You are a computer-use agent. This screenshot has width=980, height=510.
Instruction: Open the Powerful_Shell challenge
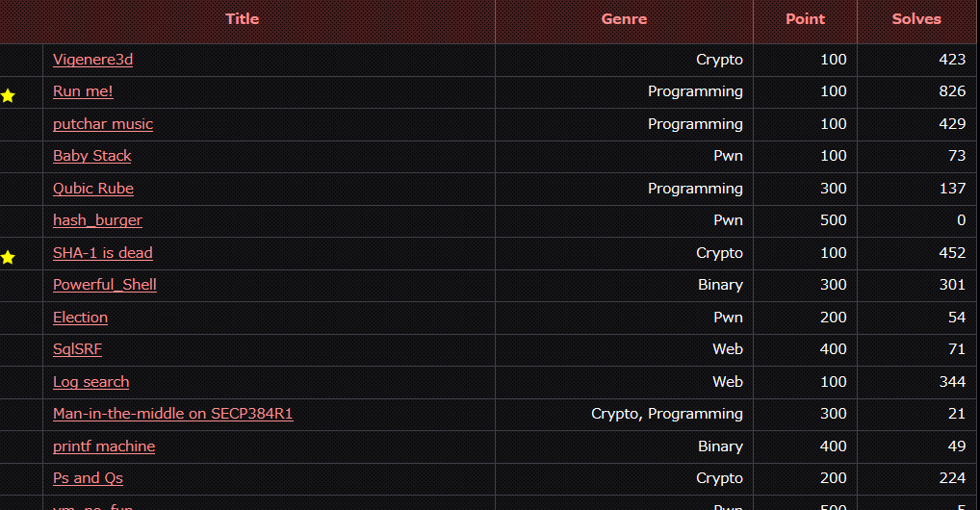105,285
